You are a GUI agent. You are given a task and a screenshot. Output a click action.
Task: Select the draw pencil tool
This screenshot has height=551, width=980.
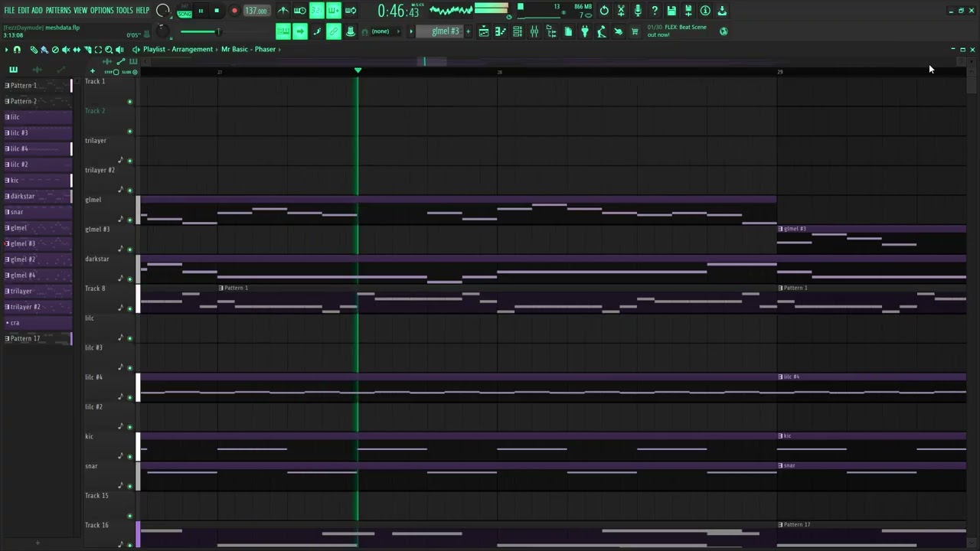pyautogui.click(x=34, y=49)
